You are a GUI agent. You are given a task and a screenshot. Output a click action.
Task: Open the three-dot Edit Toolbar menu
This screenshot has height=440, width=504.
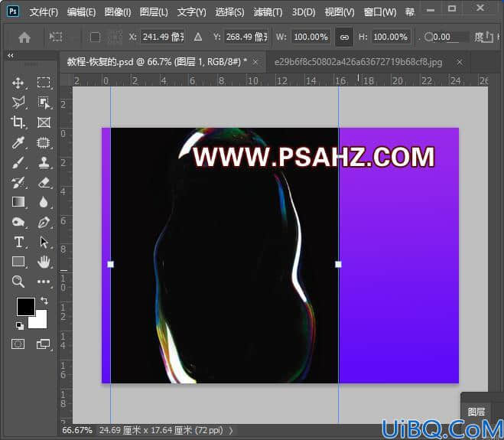click(44, 282)
